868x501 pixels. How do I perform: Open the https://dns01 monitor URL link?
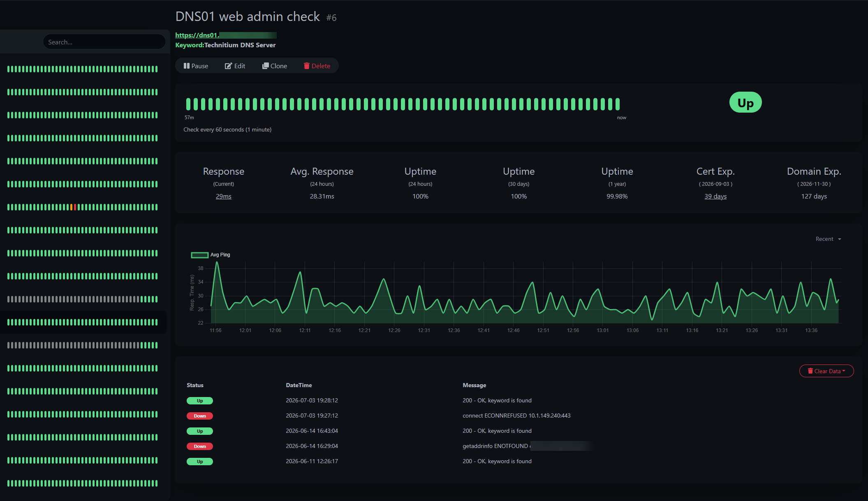tap(226, 35)
